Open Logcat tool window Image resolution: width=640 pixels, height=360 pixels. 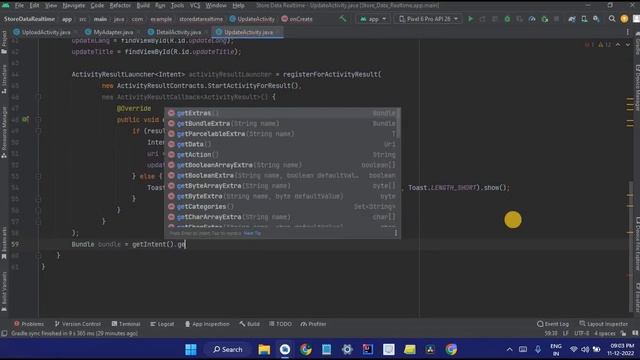(162, 324)
